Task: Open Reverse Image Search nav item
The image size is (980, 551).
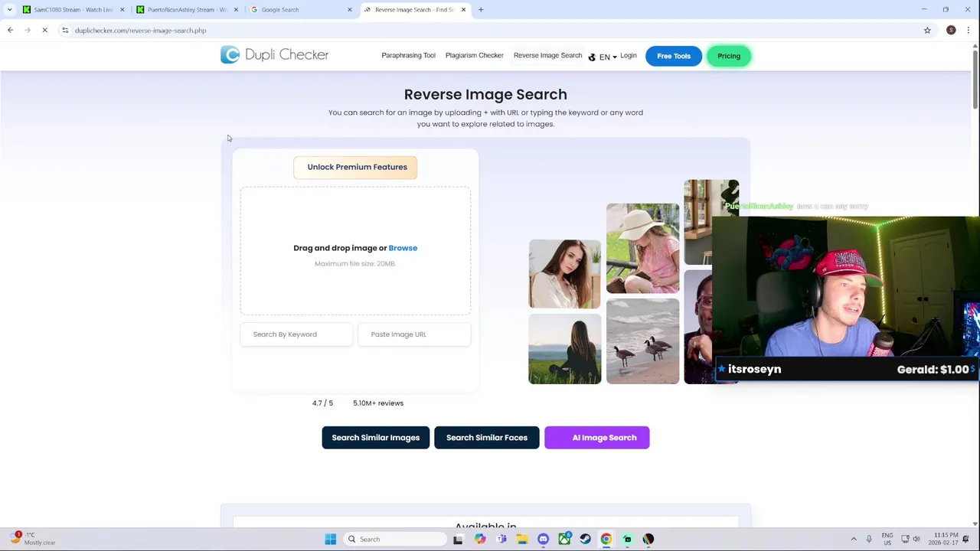Action: [547, 56]
